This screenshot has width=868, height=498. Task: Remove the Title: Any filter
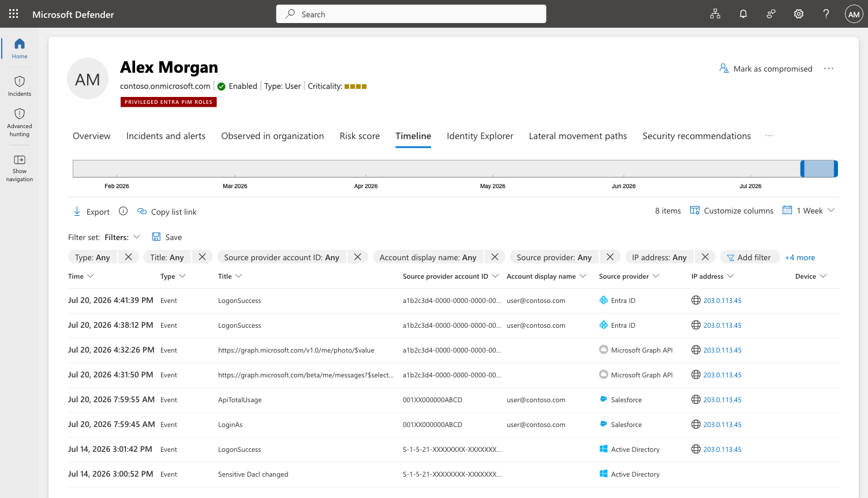(202, 257)
